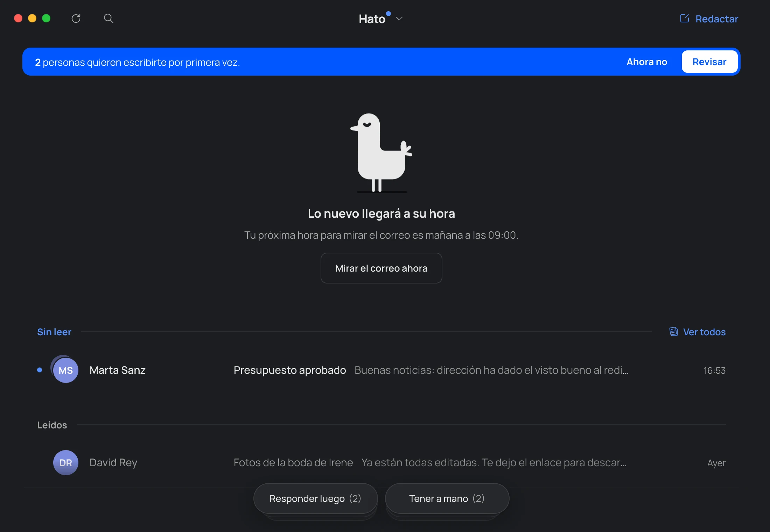Click the 16:53 timestamp

tap(714, 370)
